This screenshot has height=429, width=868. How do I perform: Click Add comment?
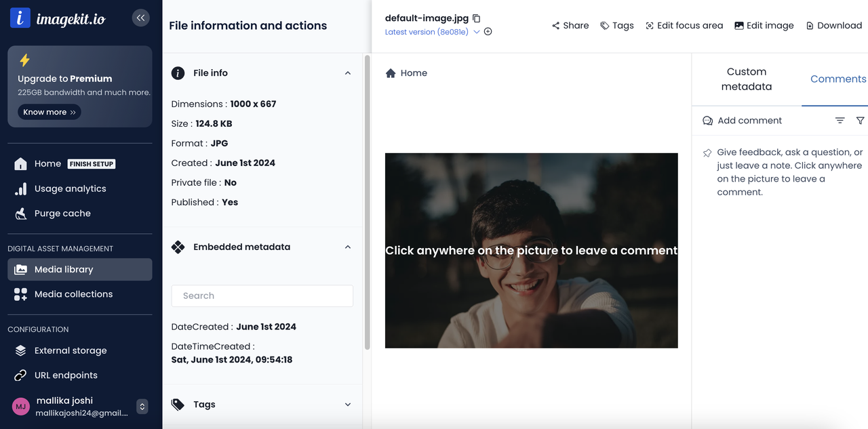point(743,121)
